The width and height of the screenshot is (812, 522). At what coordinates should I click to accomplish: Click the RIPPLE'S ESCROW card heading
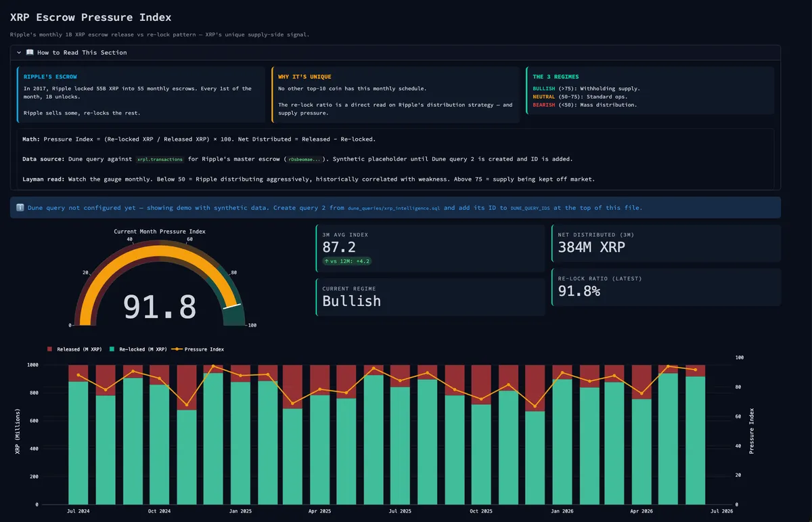click(50, 77)
